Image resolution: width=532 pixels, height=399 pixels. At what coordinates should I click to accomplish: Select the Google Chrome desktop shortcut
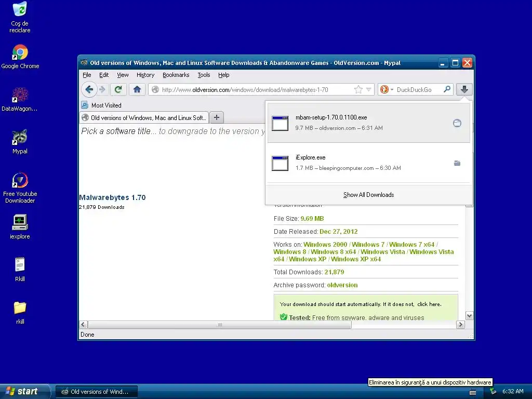[20, 57]
